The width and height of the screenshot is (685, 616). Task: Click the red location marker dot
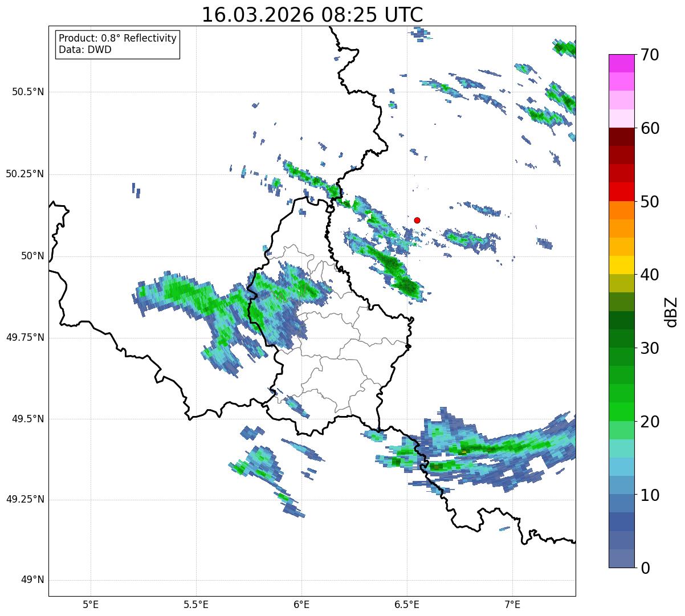coord(417,220)
